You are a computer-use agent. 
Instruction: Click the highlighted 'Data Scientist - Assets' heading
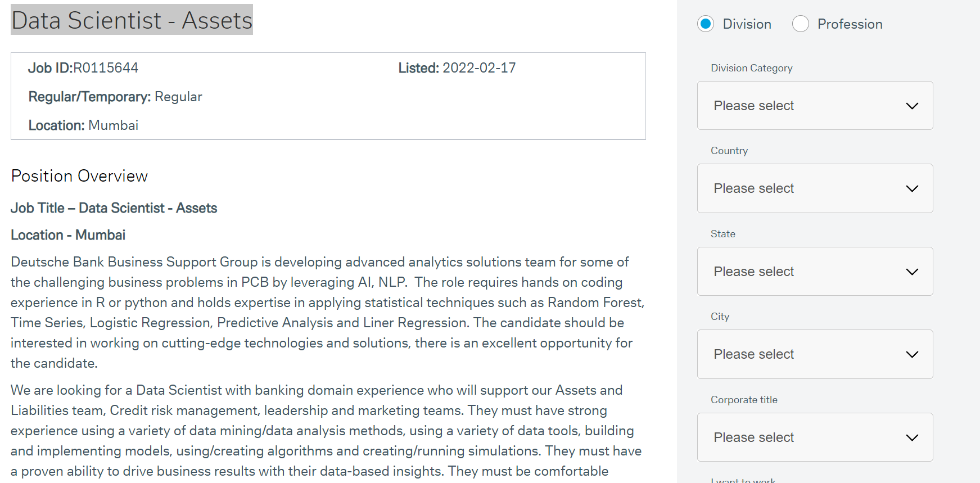click(x=132, y=20)
